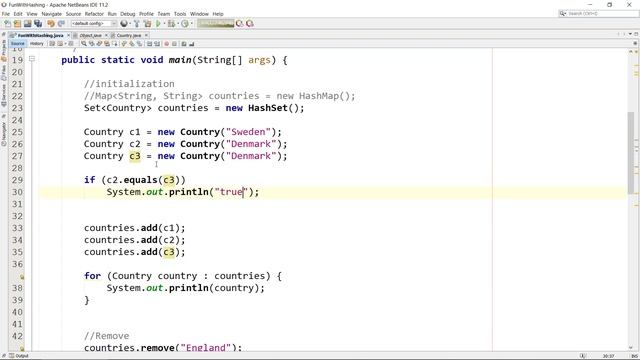Click the highlighted c3 variable on line 27
The image size is (640, 360).
point(135,156)
